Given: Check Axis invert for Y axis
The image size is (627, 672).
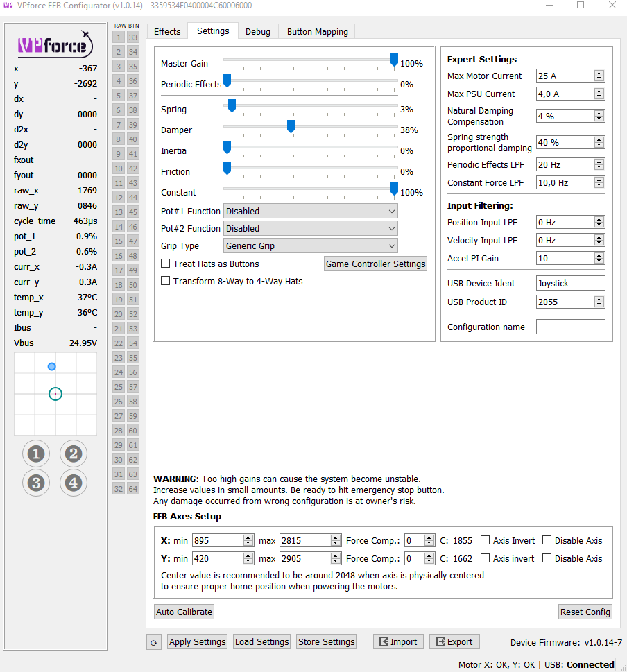Looking at the screenshot, I should (x=485, y=558).
